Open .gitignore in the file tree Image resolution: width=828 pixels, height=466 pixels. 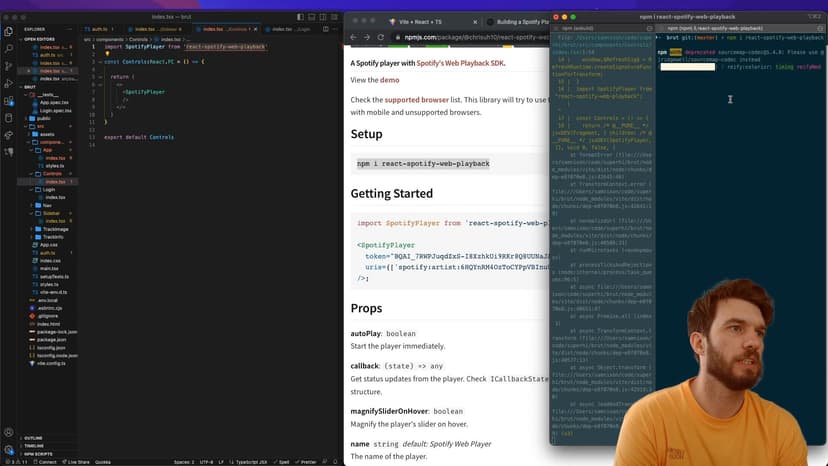[x=48, y=316]
